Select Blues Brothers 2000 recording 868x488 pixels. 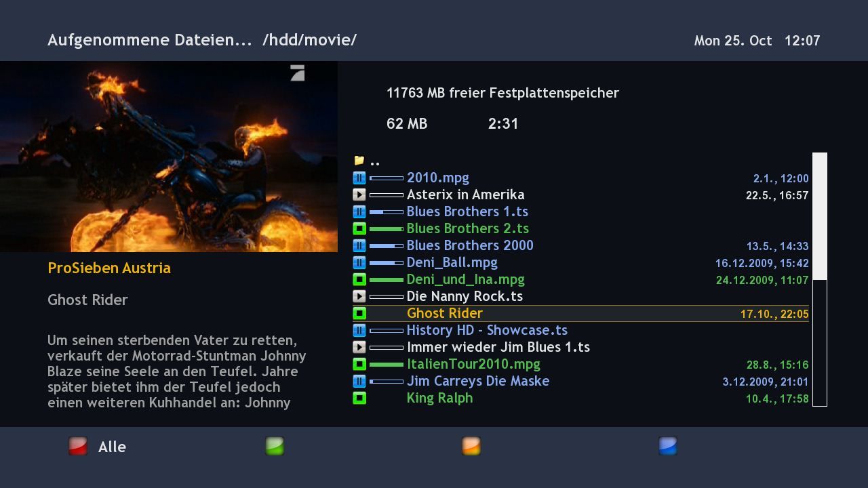pyautogui.click(x=580, y=246)
